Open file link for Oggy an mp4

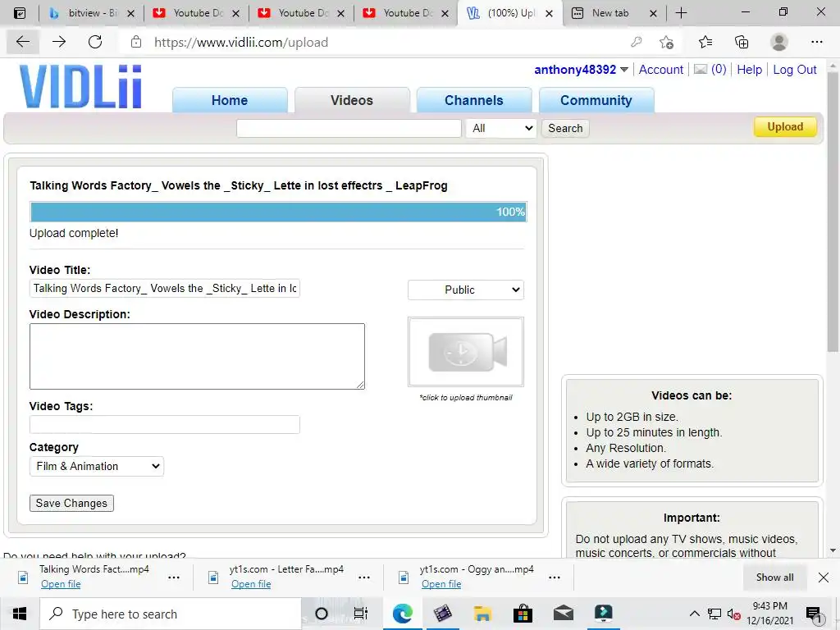441,584
